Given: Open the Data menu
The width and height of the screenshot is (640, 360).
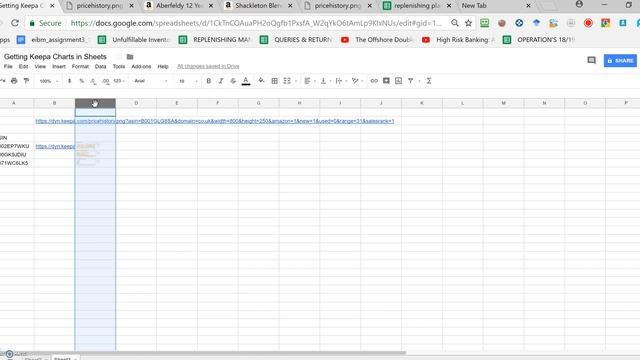Looking at the screenshot, I should (100, 67).
